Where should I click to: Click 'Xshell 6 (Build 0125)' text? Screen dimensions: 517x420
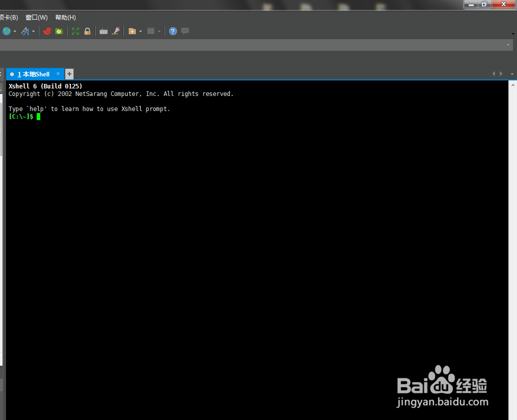point(45,86)
